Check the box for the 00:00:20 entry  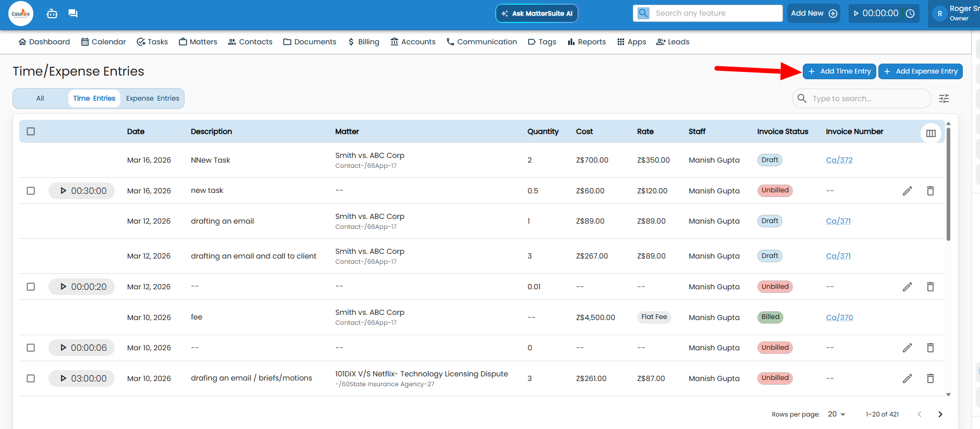coord(31,287)
